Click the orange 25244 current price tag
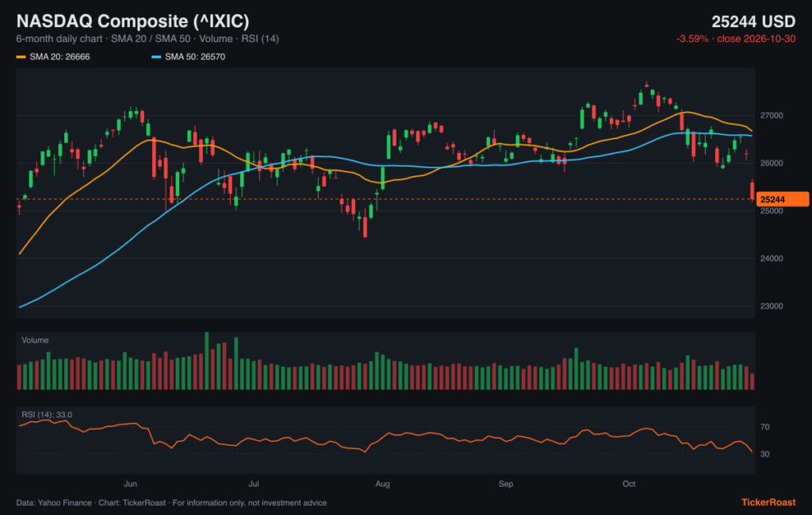The height and width of the screenshot is (515, 812). (783, 199)
